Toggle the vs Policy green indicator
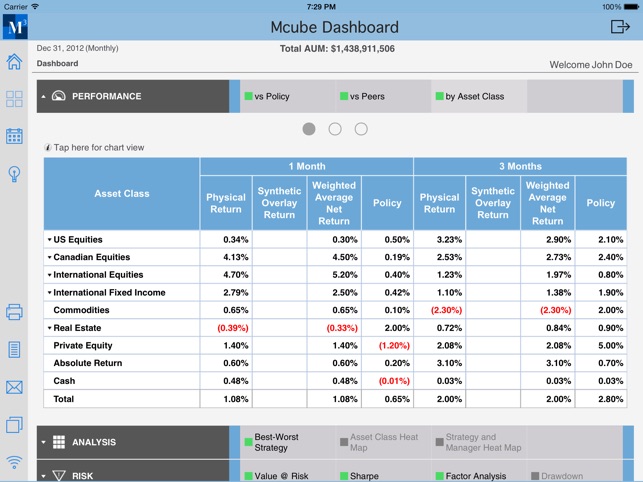643x482 pixels. coord(248,96)
